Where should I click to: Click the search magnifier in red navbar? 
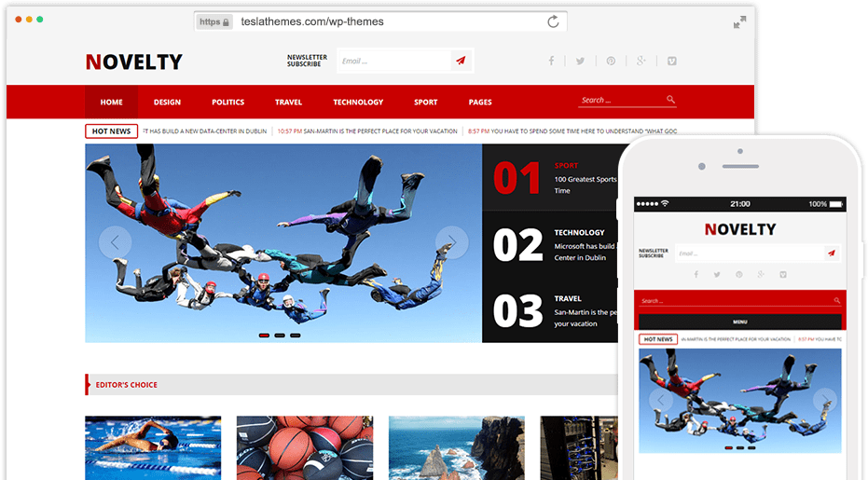[x=670, y=100]
